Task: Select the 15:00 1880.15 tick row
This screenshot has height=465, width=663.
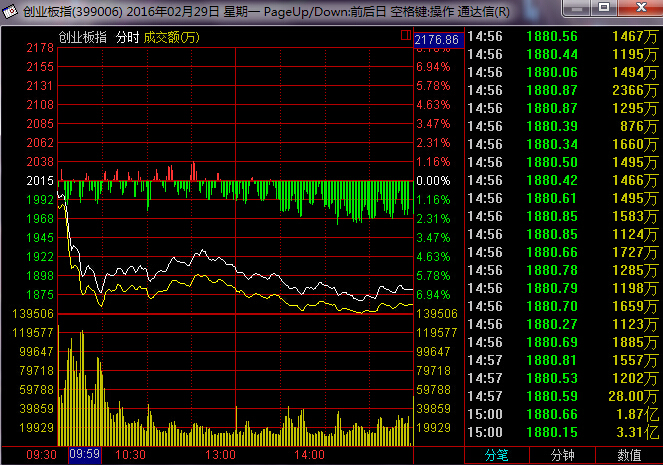Action: [x=563, y=432]
